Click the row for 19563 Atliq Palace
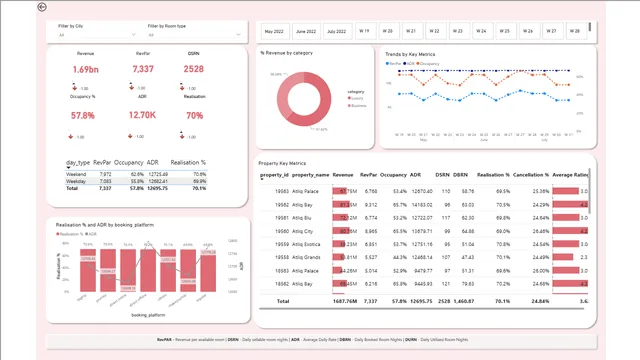640x360 pixels. click(423, 191)
